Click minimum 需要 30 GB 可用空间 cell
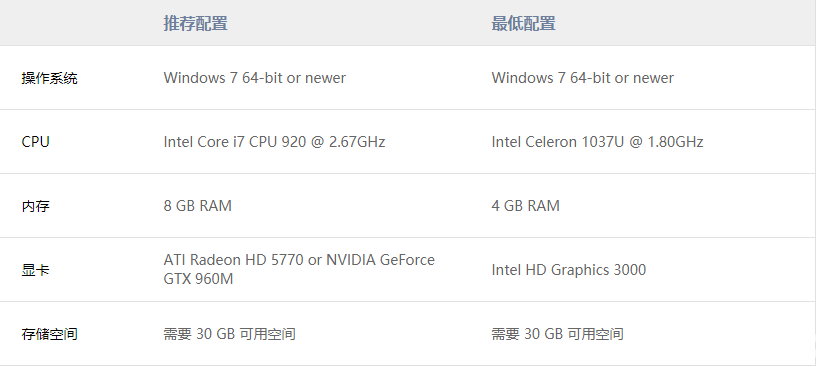This screenshot has width=817, height=367. click(557, 334)
